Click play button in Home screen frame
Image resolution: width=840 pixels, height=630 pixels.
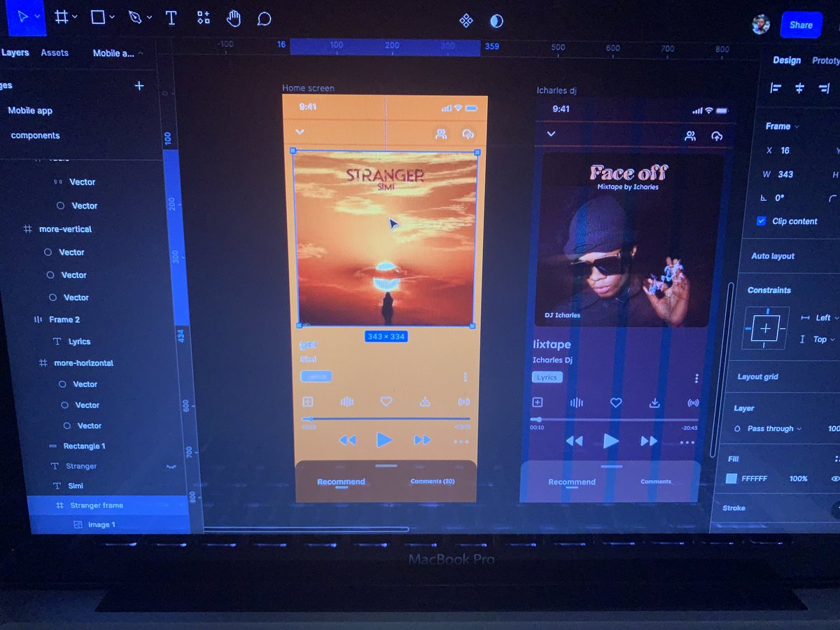click(384, 440)
